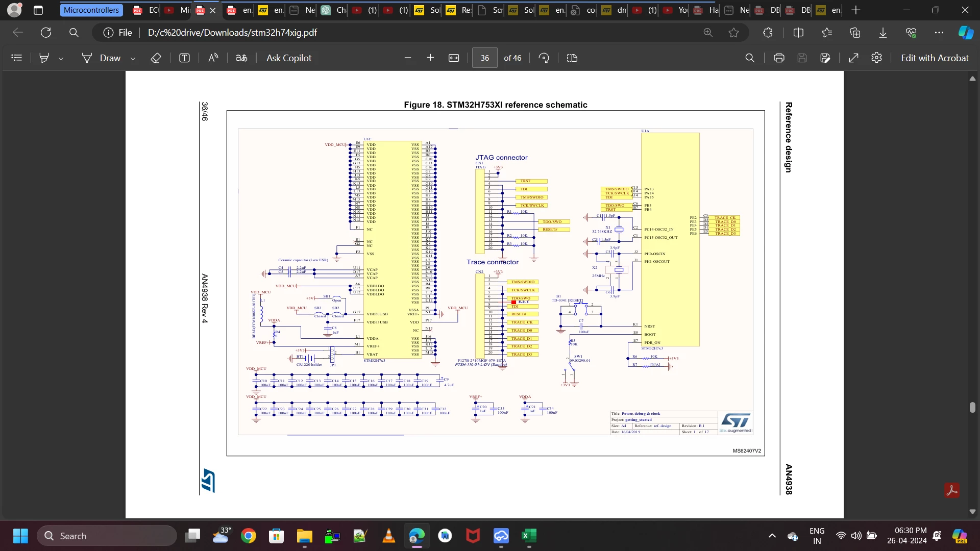Screen dimensions: 980x551
Task: Switch to the Scr tab
Action: [490, 10]
